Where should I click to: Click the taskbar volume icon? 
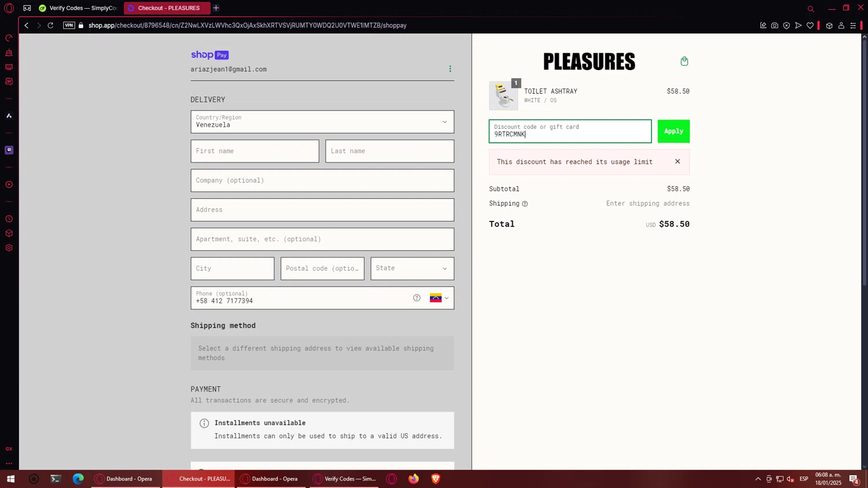coord(790,479)
